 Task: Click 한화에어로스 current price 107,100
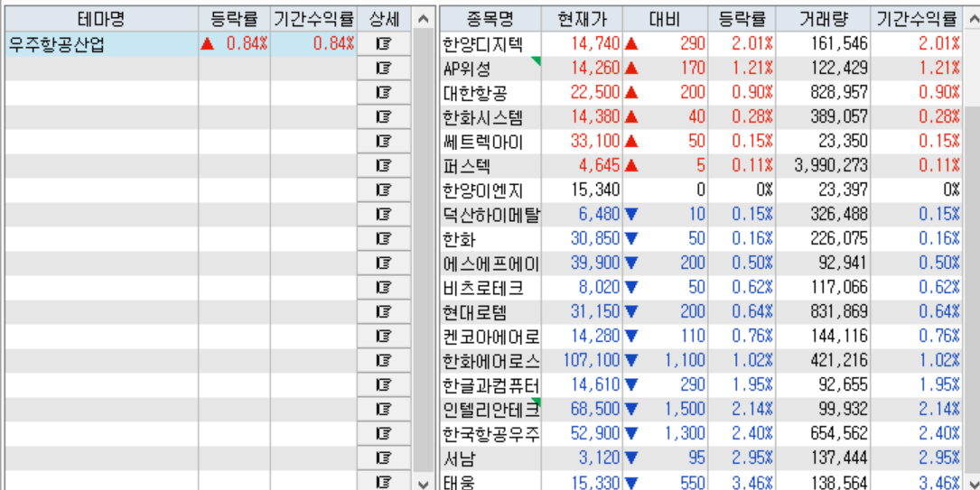[x=592, y=360]
